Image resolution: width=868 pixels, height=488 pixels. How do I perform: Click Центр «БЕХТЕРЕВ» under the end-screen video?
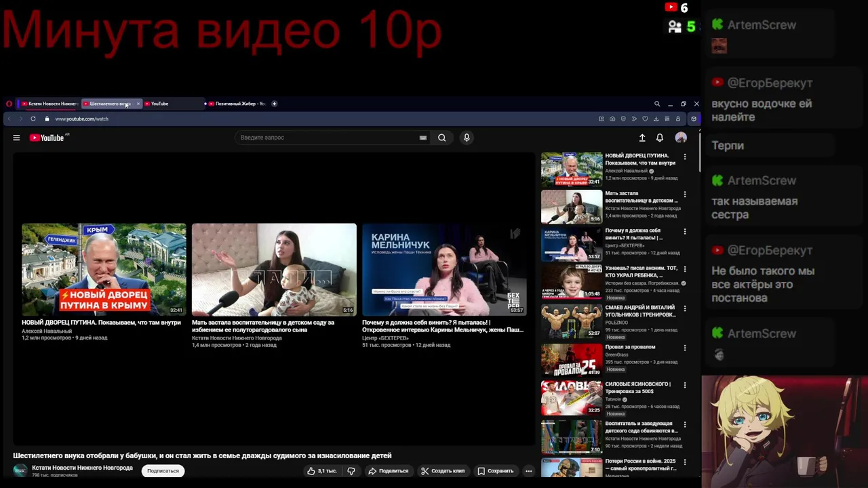coord(385,338)
